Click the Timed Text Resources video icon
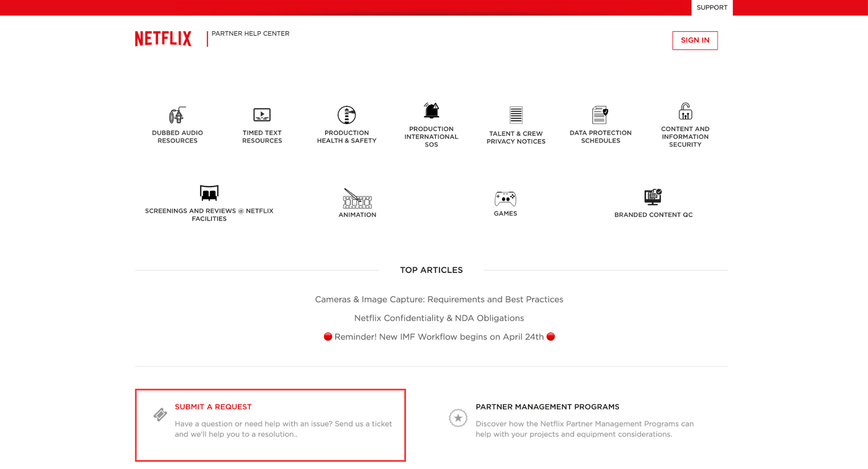868x469 pixels. (x=262, y=115)
